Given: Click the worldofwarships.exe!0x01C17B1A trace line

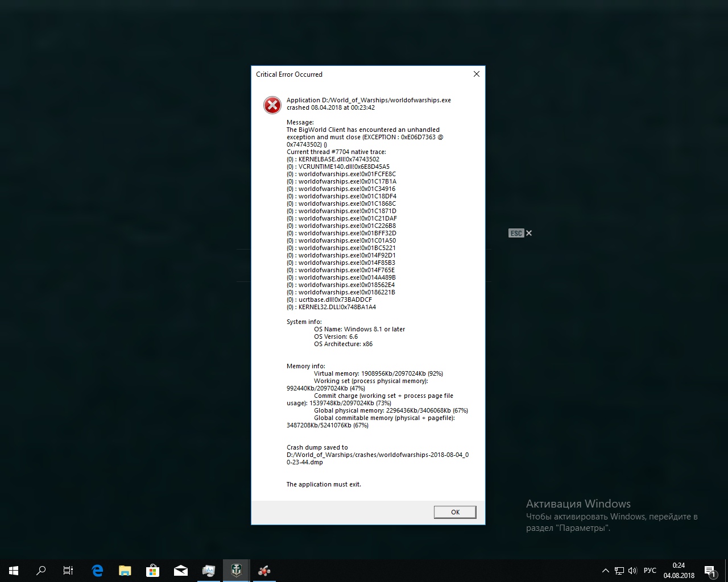Looking at the screenshot, I should [341, 181].
